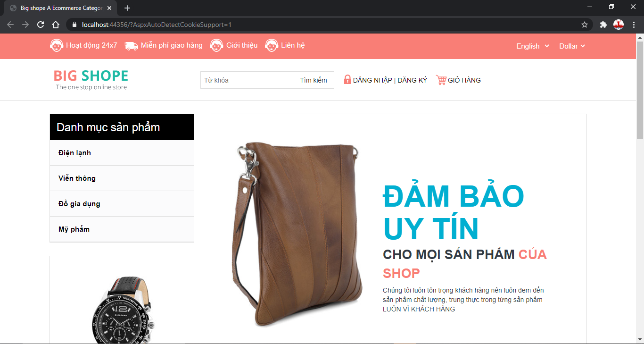Click the ĐĂNG NHẬP | ĐĂNG KÝ link
Screen dimensions: 644x344
point(390,80)
